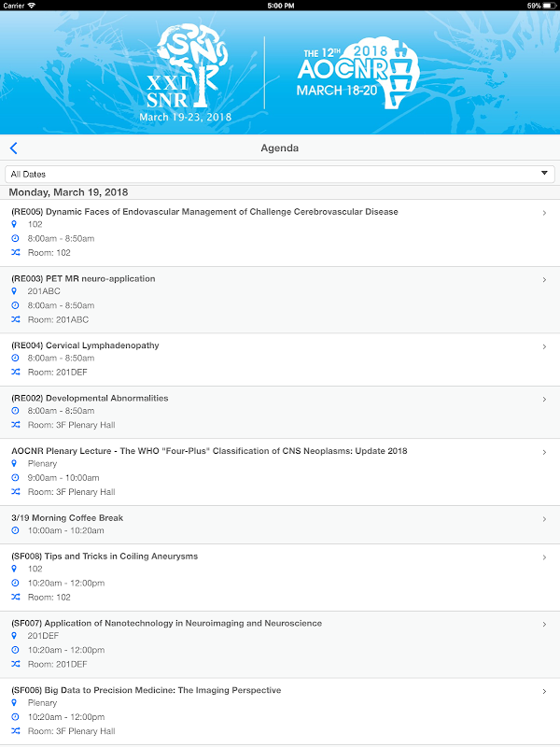Tap location pin in SF006 Big Data row
The image size is (560, 747).
(14, 703)
